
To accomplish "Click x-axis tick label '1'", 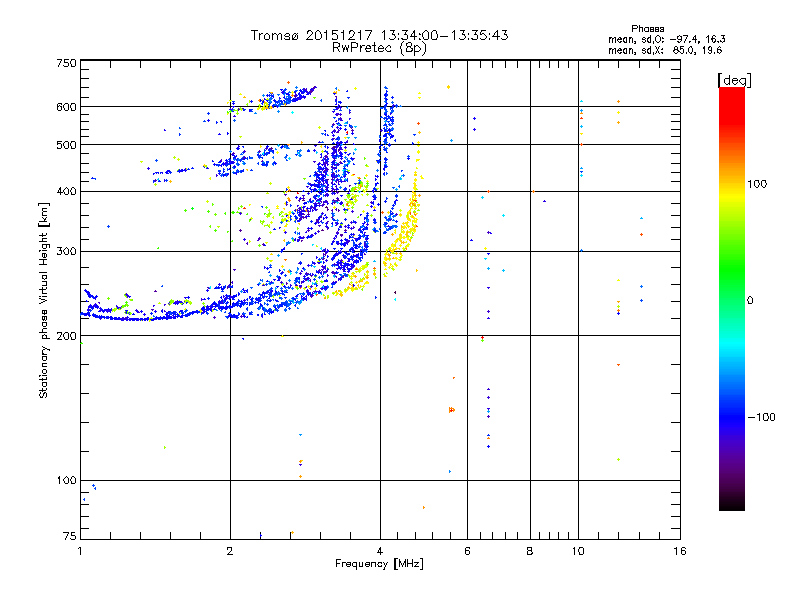I will pos(80,551).
